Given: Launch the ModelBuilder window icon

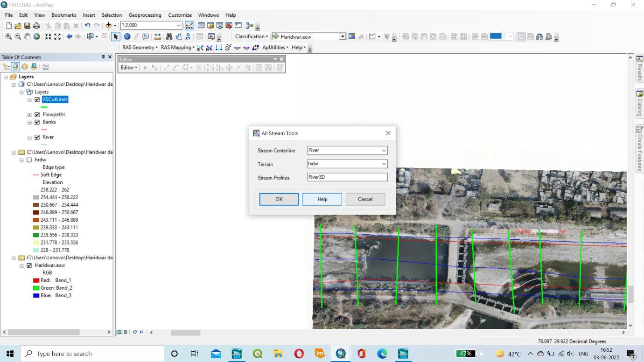Looking at the screenshot, I should pyautogui.click(x=250, y=26).
